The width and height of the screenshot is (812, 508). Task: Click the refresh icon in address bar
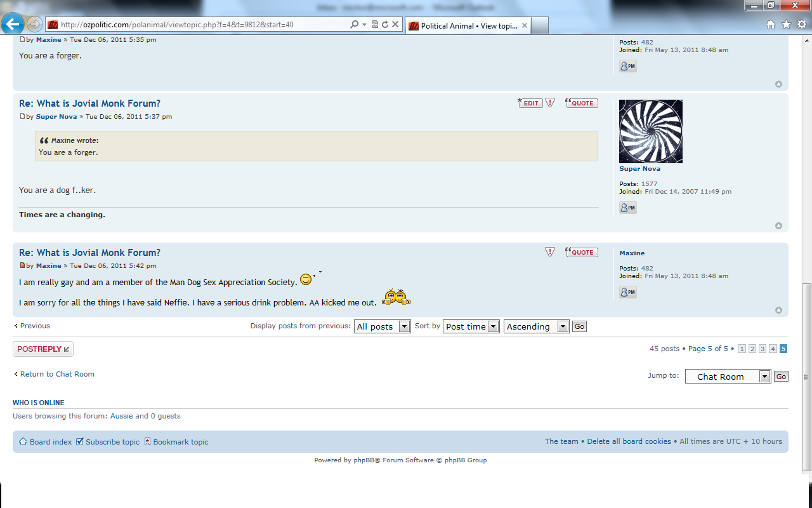385,25
